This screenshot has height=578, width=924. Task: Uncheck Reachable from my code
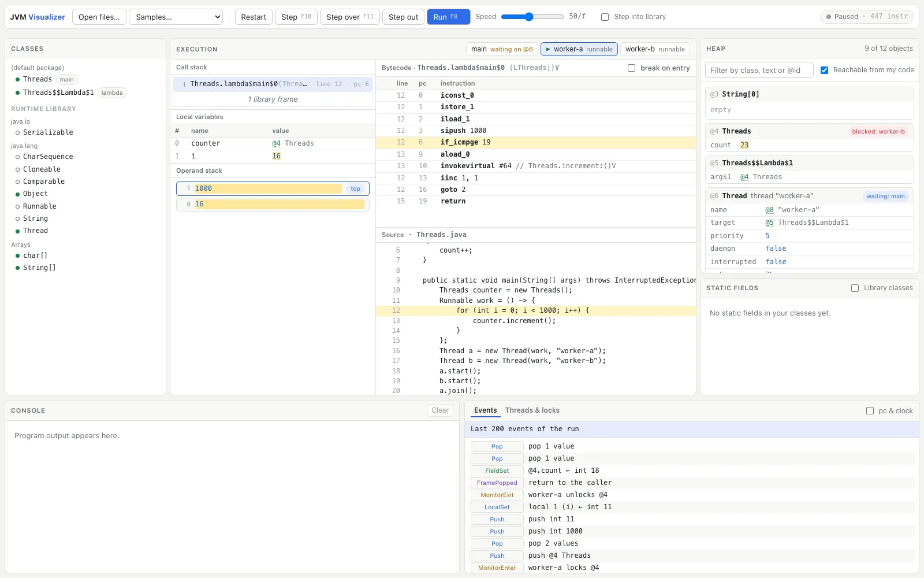[824, 70]
